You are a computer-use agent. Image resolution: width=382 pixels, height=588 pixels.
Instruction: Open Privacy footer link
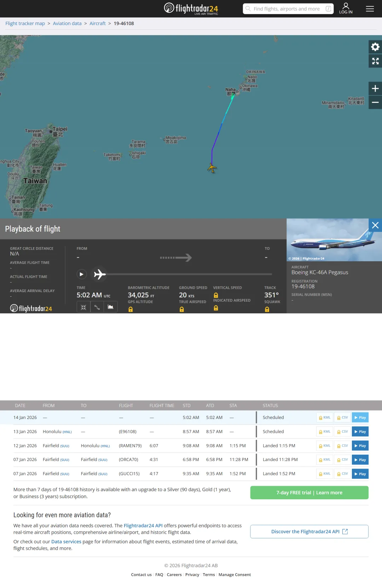point(192,575)
